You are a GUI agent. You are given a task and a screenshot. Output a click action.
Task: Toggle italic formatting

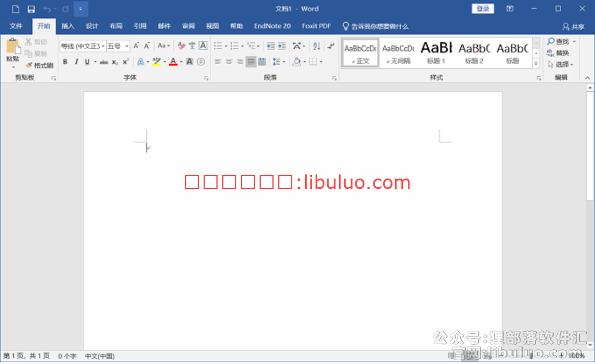(76, 62)
